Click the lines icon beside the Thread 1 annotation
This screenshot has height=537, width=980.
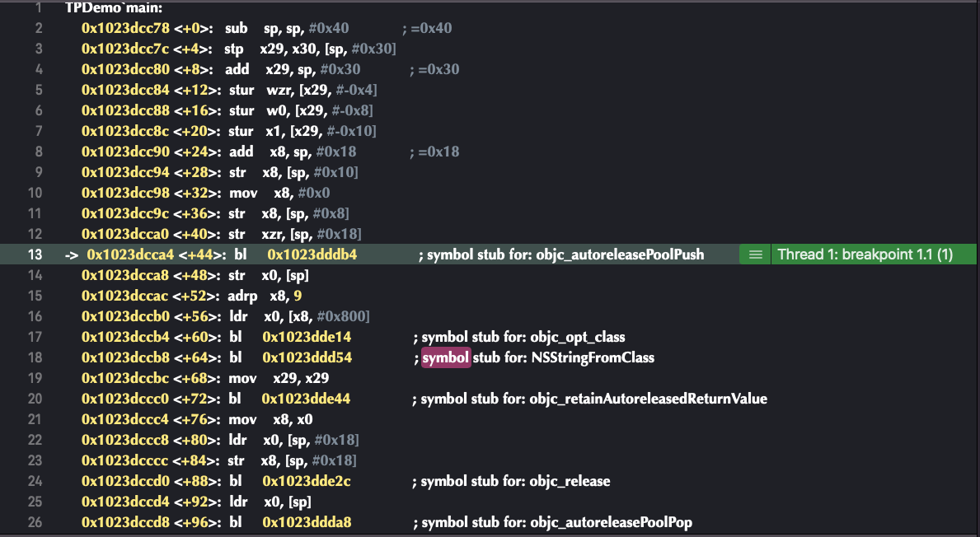pos(755,254)
